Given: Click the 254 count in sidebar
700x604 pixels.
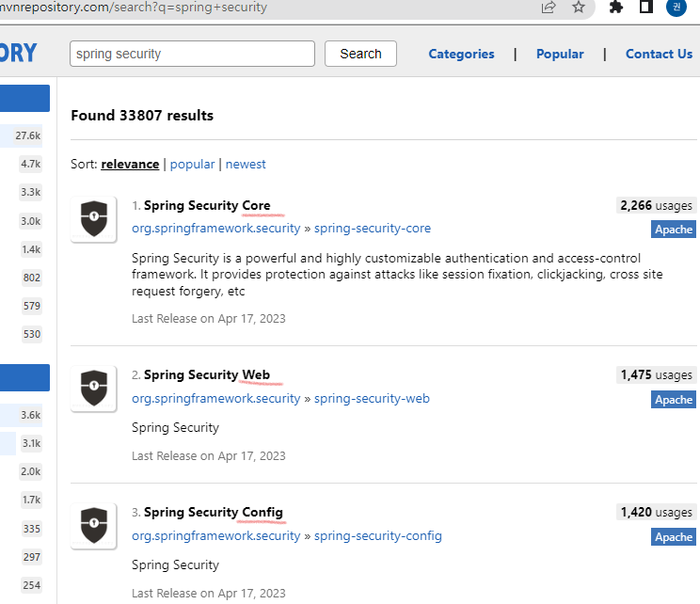Looking at the screenshot, I should coord(32,585).
